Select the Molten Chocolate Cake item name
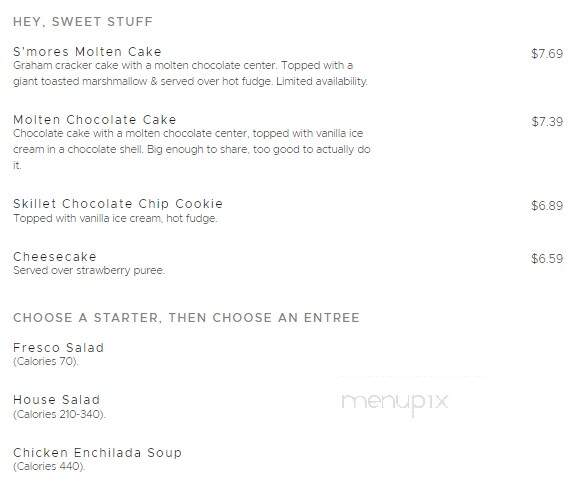 (95, 120)
